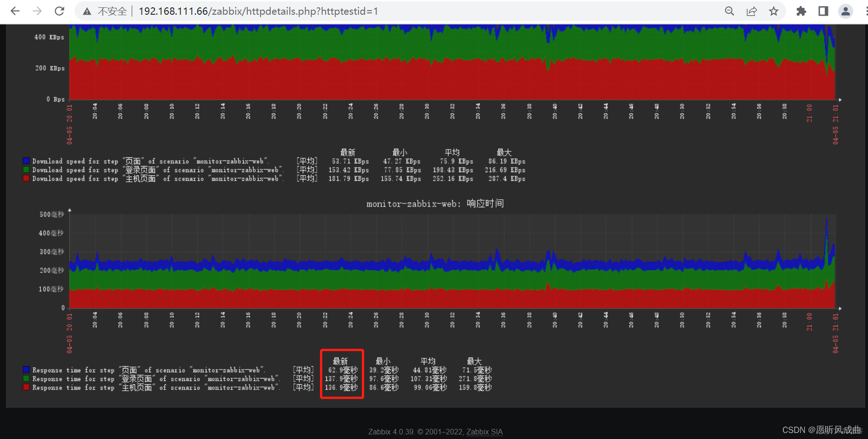Click the 252.16 KBps average value
Image resolution: width=868 pixels, height=439 pixels.
pyautogui.click(x=453, y=179)
